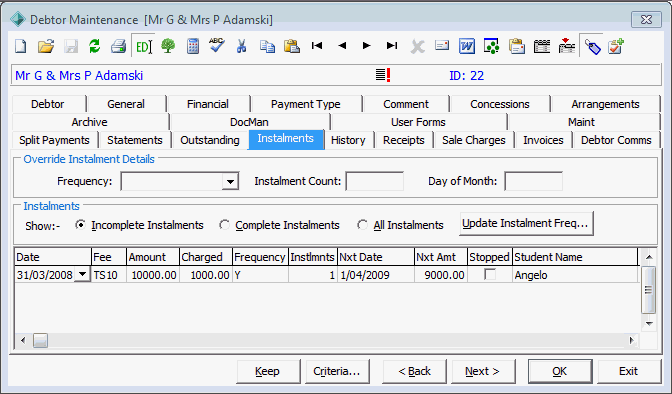Select Incomplete Instalments radio button
The width and height of the screenshot is (672, 394).
[80, 225]
